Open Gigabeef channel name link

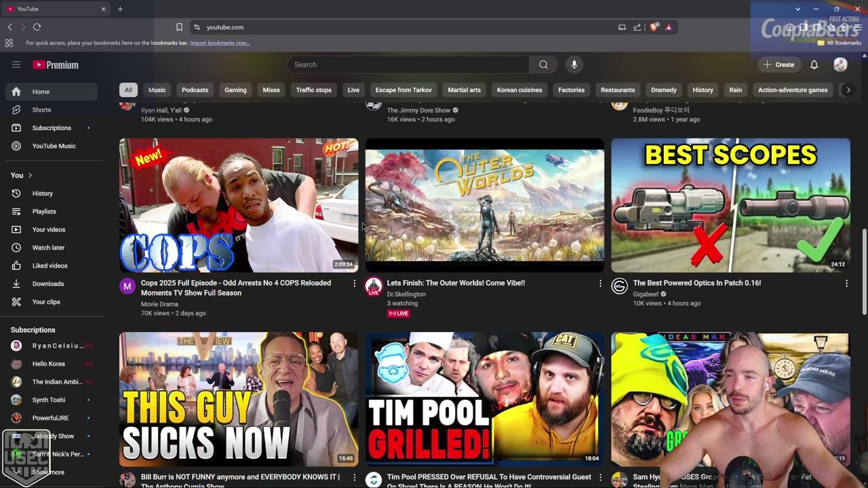point(647,294)
